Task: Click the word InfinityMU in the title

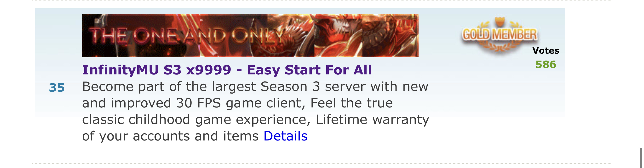Action: point(121,70)
